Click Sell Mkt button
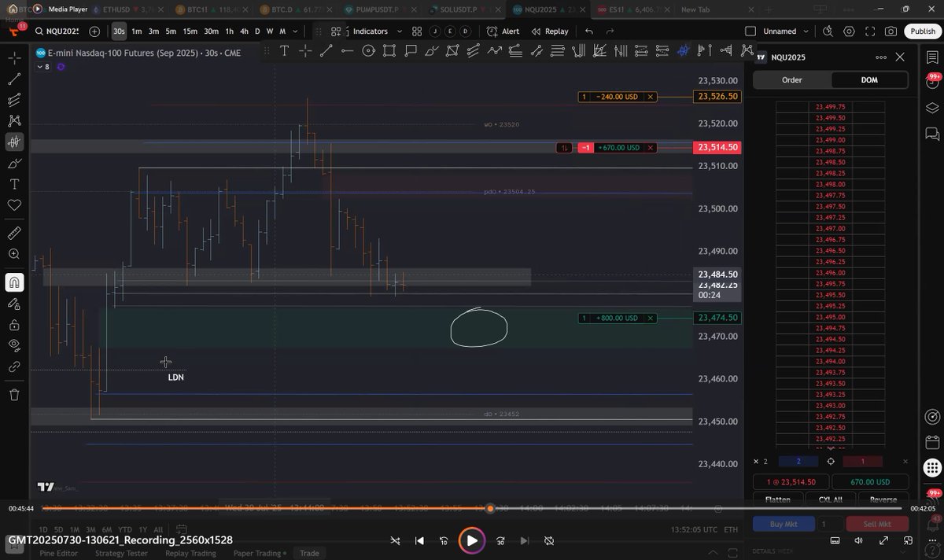Image resolution: width=944 pixels, height=560 pixels. tap(878, 524)
